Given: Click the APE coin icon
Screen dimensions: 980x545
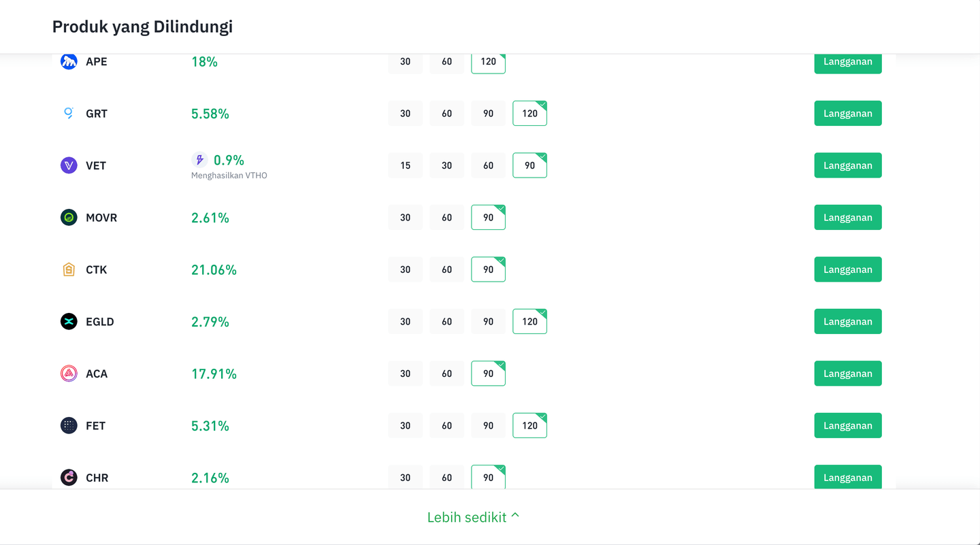Looking at the screenshot, I should [x=69, y=61].
